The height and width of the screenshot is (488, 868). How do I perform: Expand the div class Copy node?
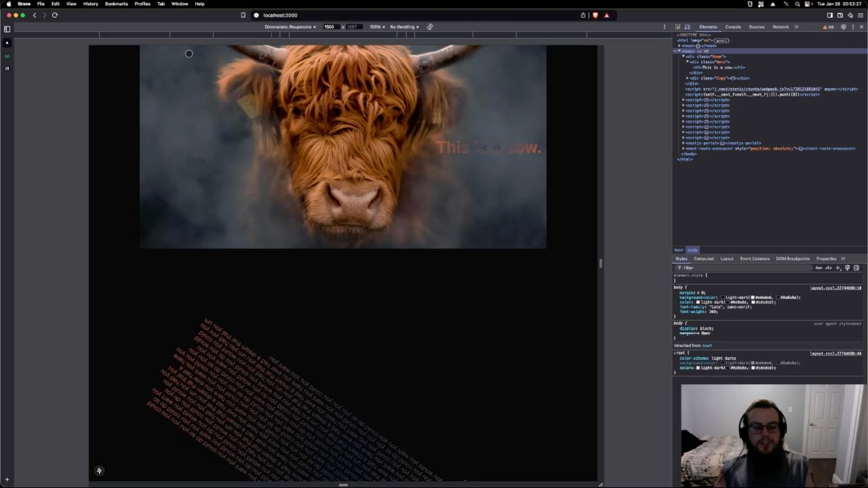click(688, 78)
